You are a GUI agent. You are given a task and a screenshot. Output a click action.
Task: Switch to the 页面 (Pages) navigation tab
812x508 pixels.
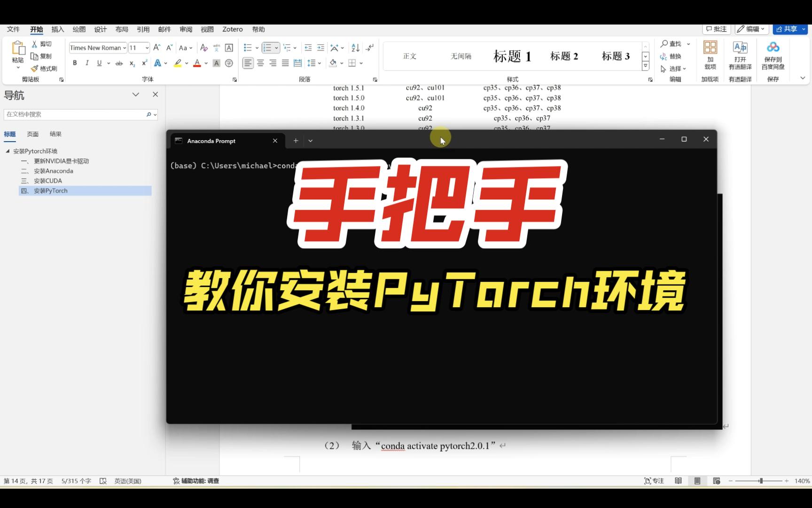point(33,134)
